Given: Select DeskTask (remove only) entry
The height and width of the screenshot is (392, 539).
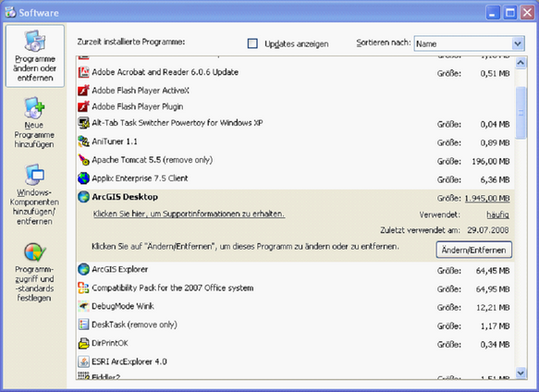Looking at the screenshot, I should (x=295, y=325).
